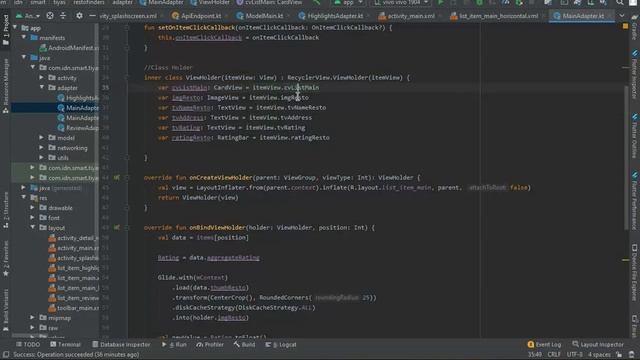Collapse the adapter package
The height and width of the screenshot is (360, 640).
pyautogui.click(x=42, y=88)
